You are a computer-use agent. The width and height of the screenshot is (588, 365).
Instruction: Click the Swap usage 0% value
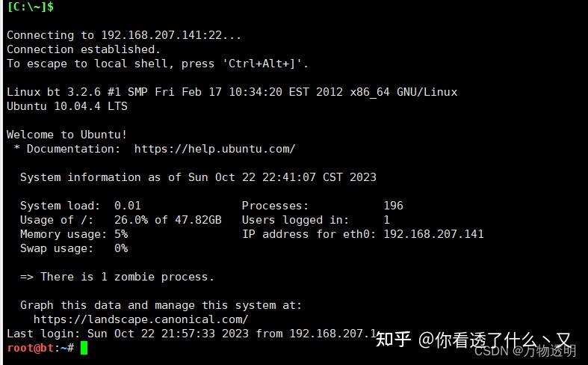pos(121,248)
